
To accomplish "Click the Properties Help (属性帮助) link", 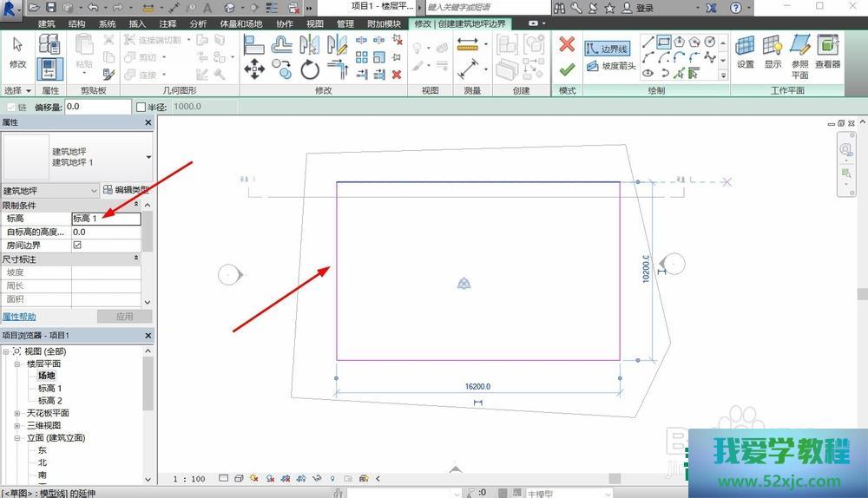I will (x=19, y=317).
